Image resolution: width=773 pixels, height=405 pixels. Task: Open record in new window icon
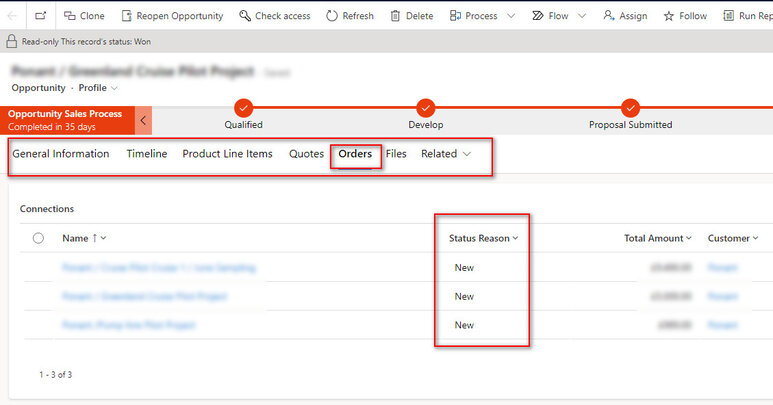click(40, 16)
